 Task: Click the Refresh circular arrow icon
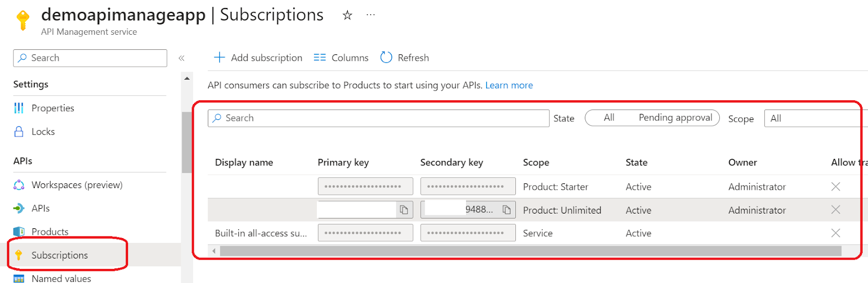click(386, 57)
